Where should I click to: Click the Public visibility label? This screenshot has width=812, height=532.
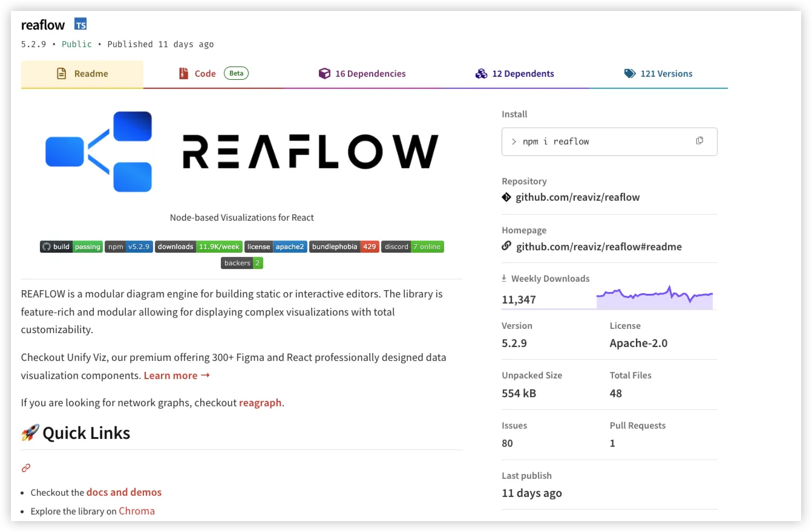click(x=77, y=44)
